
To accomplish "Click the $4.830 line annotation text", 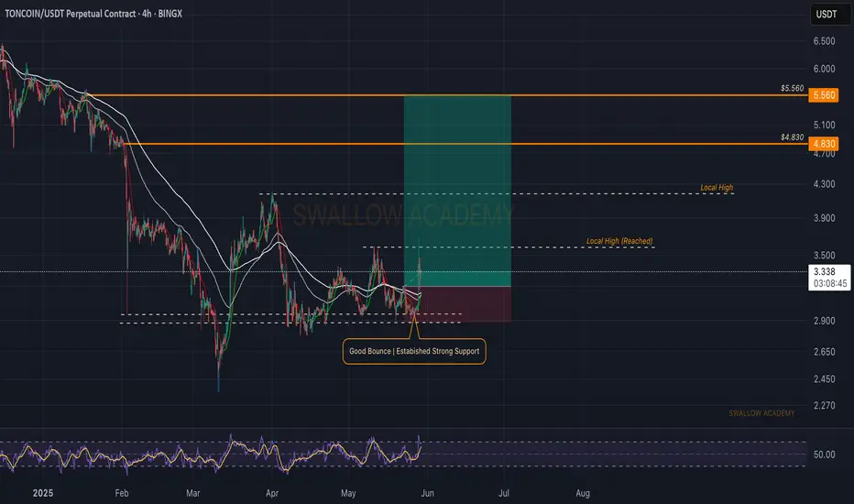I will click(792, 137).
